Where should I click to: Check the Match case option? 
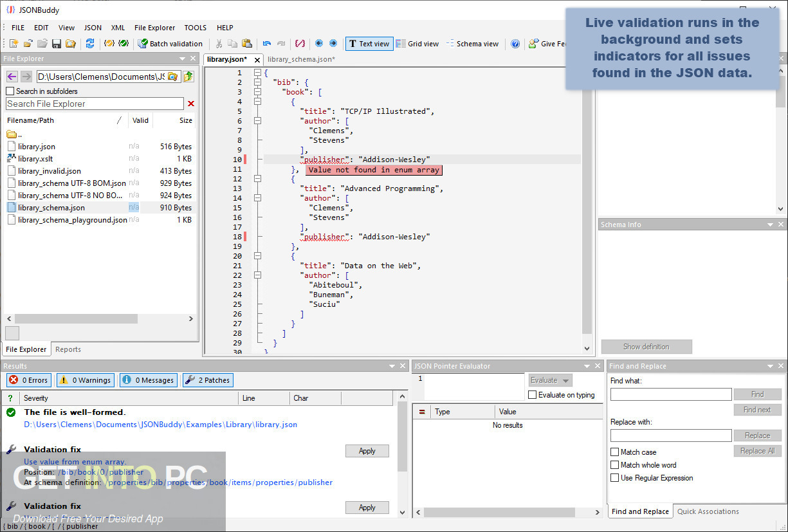point(615,452)
